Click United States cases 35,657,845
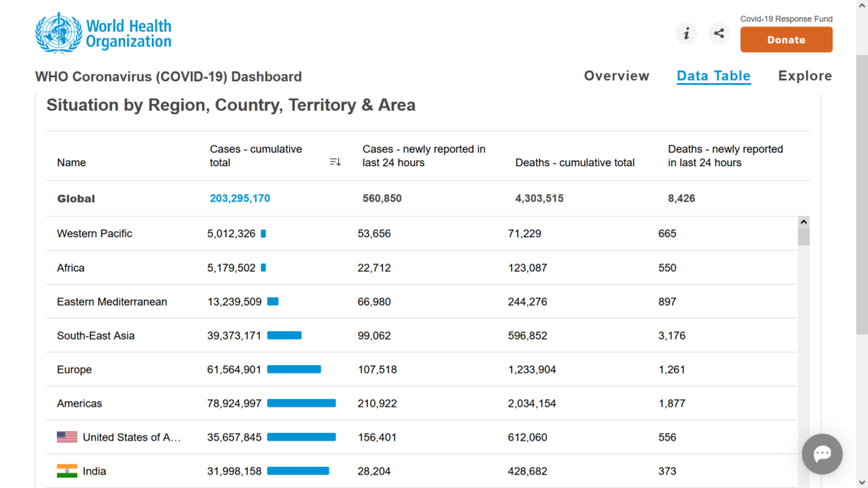This screenshot has width=868, height=488. point(234,437)
